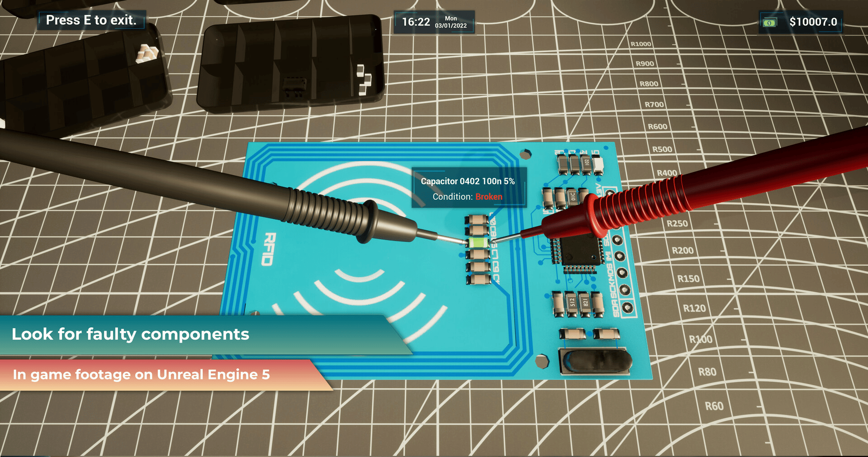Click the rightmost resistor in the 821 row
Image resolution: width=868 pixels, height=457 pixels.
[598, 305]
